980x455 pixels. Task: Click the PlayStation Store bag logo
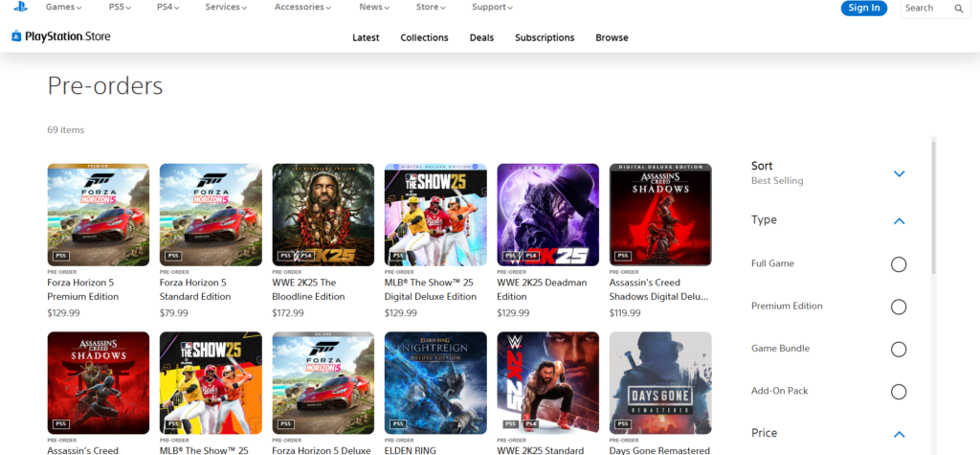coord(16,36)
